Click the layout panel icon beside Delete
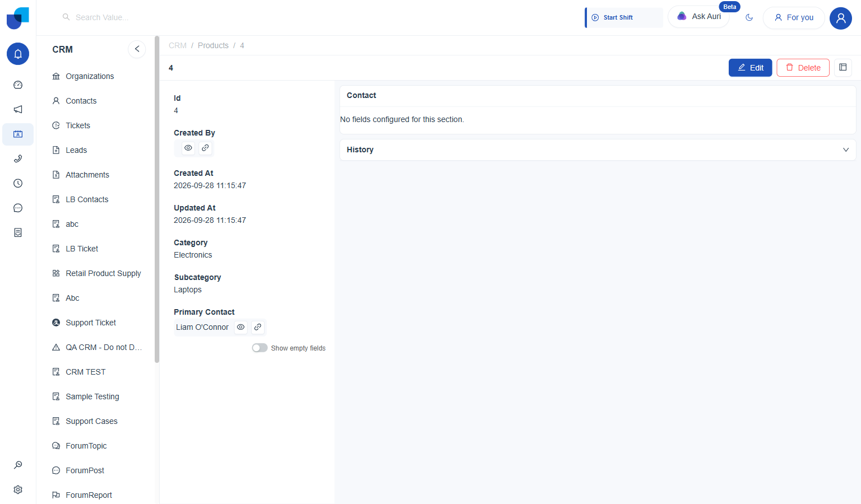This screenshot has height=504, width=861. point(843,68)
